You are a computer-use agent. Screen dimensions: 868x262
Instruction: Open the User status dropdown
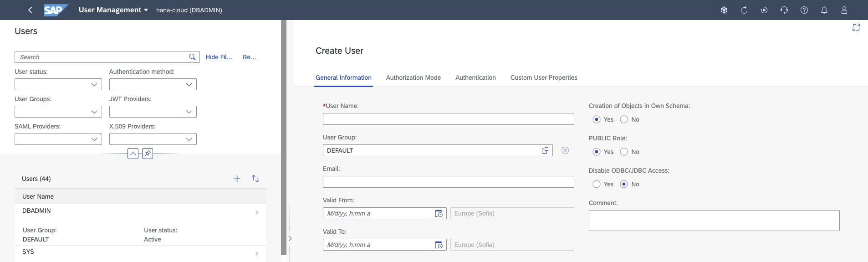94,84
